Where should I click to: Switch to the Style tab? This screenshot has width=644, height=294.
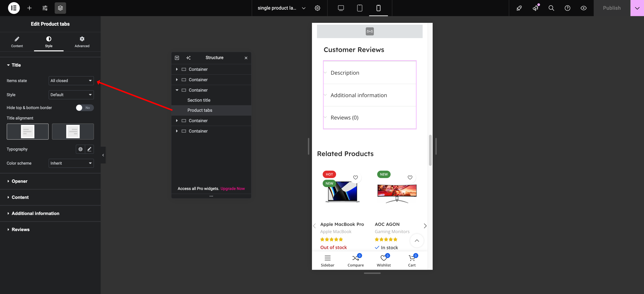[x=49, y=42]
